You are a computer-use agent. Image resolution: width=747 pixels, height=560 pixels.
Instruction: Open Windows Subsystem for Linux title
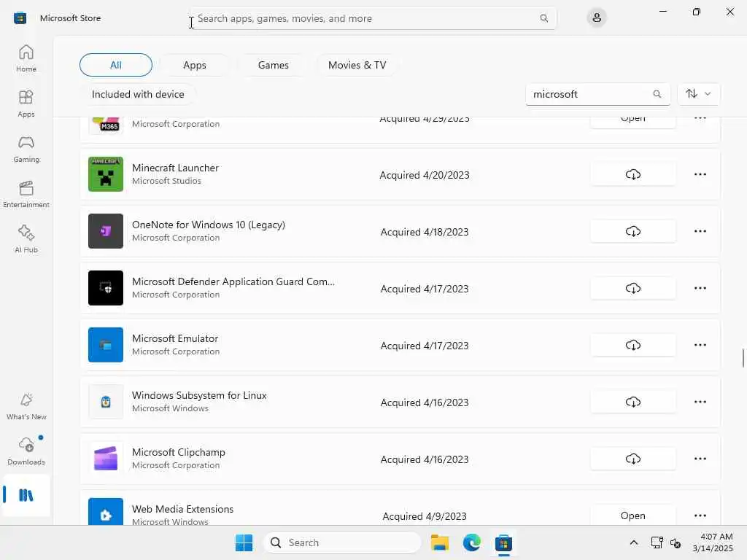coord(199,395)
